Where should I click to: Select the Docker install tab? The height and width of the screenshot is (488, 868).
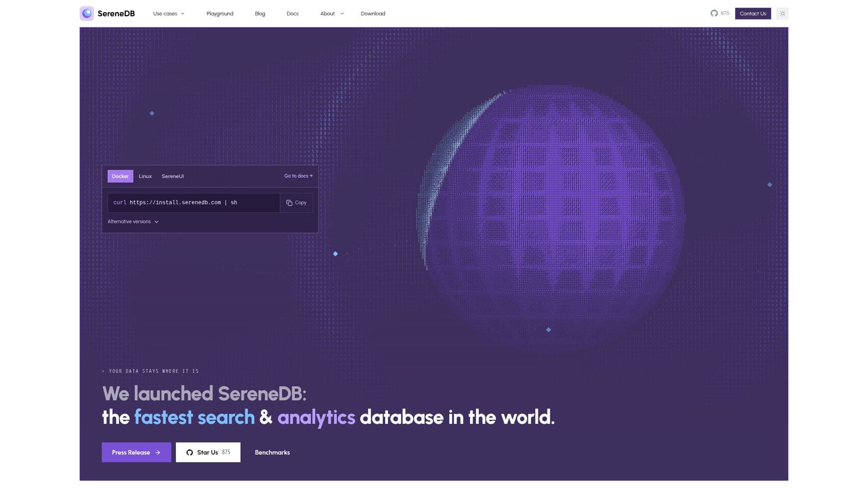(x=120, y=176)
